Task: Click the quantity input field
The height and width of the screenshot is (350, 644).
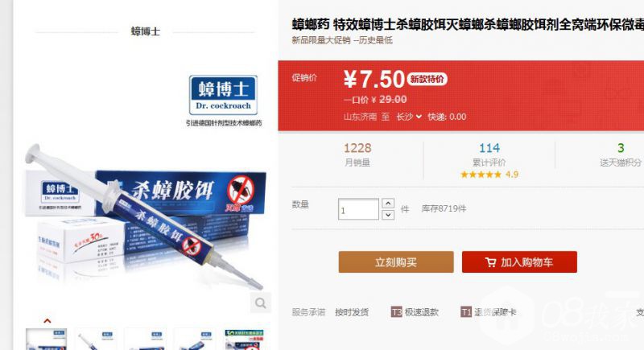Action: tap(358, 209)
